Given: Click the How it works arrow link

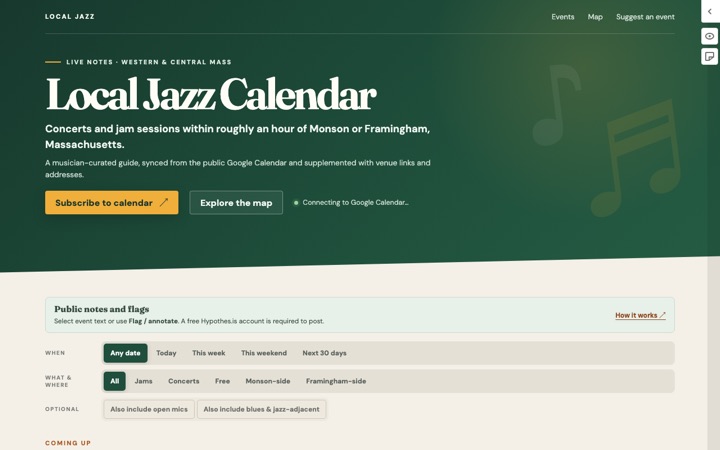Looking at the screenshot, I should click(640, 315).
